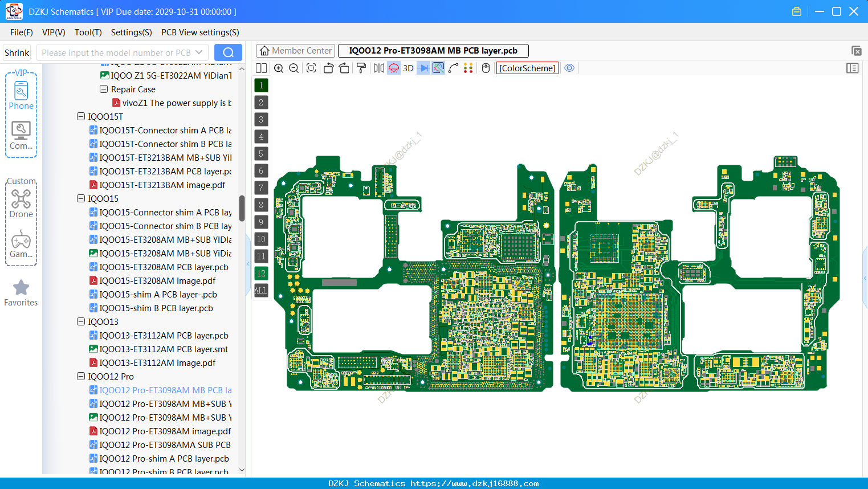Show PCB layer 10
The height and width of the screenshot is (489, 868).
coord(261,239)
